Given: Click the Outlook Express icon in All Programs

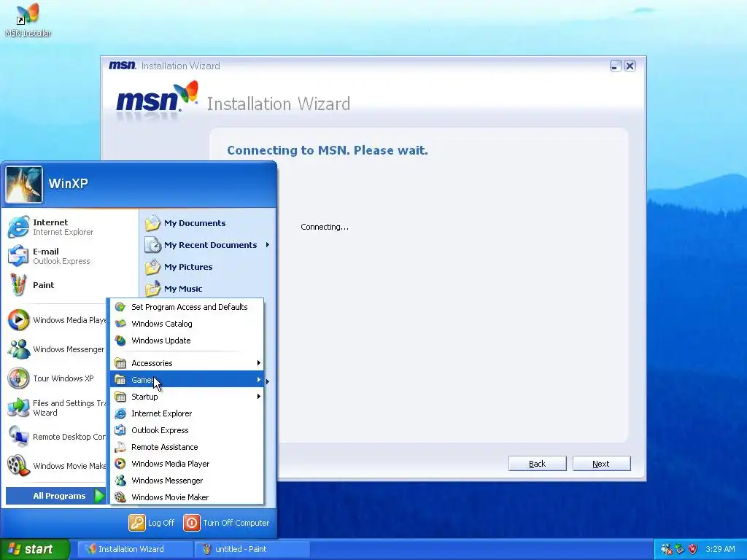Looking at the screenshot, I should tap(120, 430).
